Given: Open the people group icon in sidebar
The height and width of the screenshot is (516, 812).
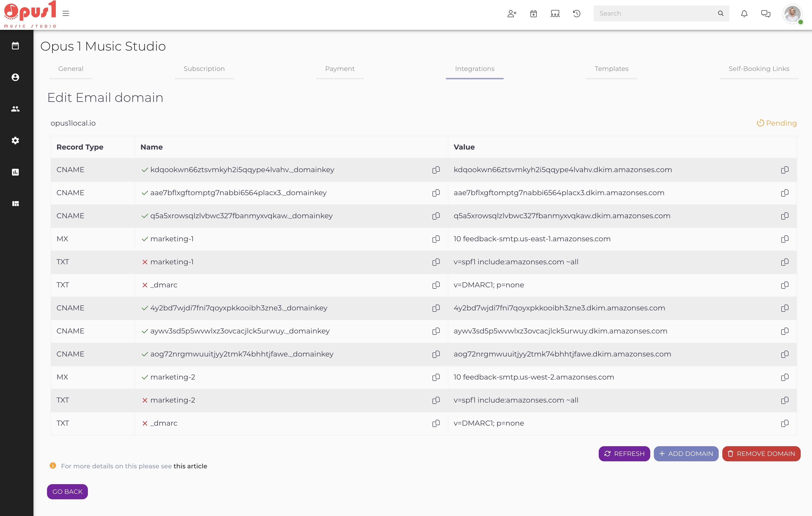Looking at the screenshot, I should [16, 109].
